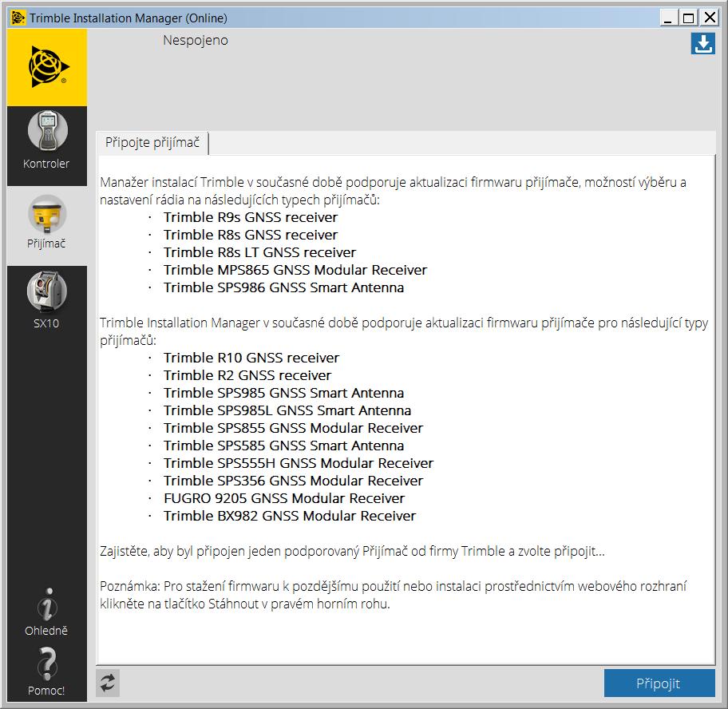Select Trimble MPS865 GNSS Modular Receiver line

[295, 270]
